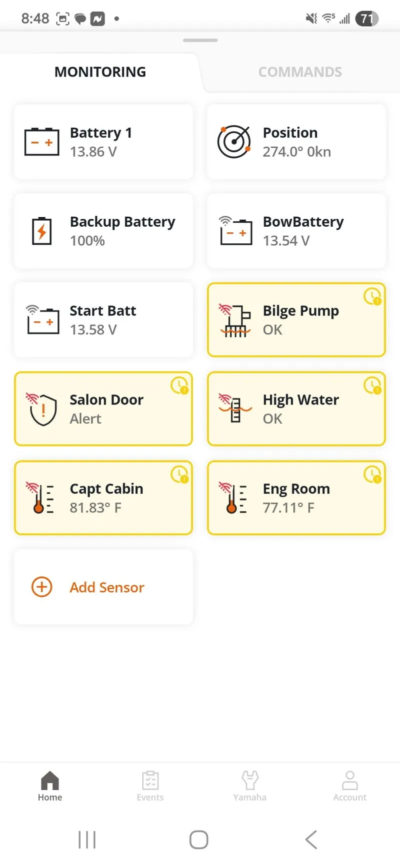The height and width of the screenshot is (868, 400).
Task: Tap the clock warning badge on Salon Door
Action: [179, 386]
